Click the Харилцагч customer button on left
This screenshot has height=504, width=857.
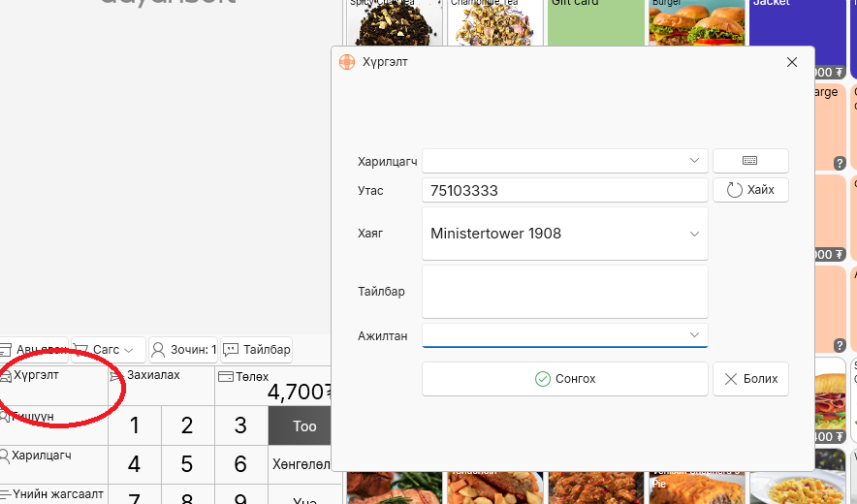click(x=53, y=464)
